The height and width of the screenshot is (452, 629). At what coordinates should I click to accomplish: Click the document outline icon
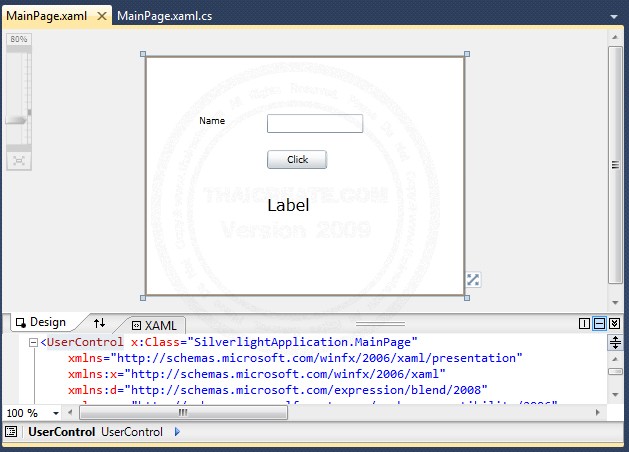[11, 432]
